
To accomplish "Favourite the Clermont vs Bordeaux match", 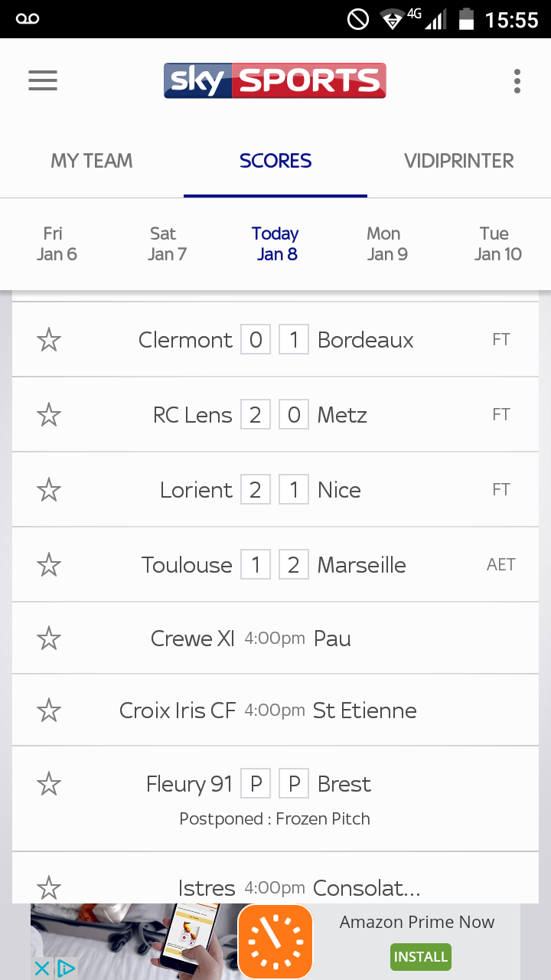I will (49, 339).
